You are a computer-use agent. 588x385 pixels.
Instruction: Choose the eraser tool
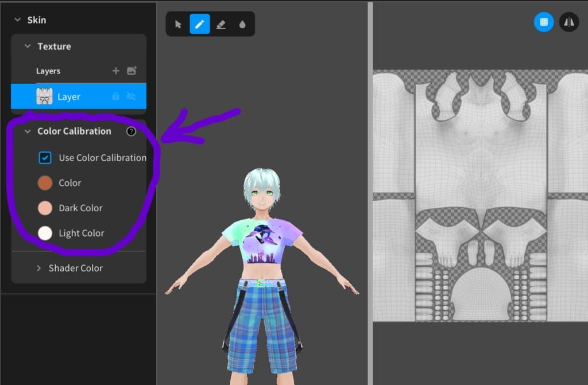click(221, 25)
